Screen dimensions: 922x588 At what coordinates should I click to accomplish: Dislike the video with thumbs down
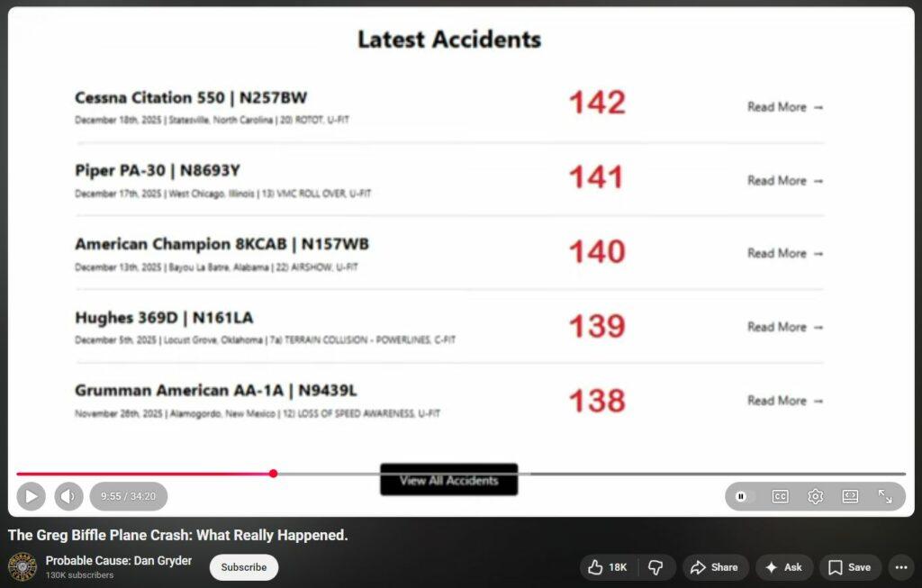pos(655,567)
